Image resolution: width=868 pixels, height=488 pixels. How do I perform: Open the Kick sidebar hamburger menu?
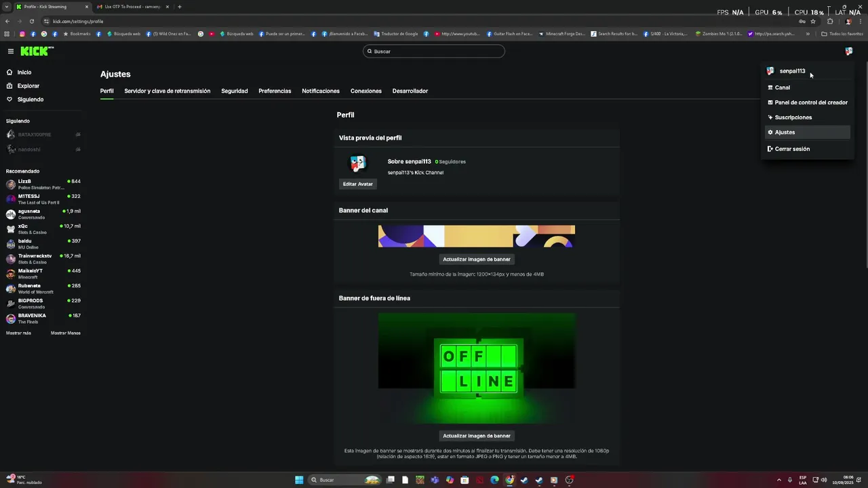coord(10,52)
